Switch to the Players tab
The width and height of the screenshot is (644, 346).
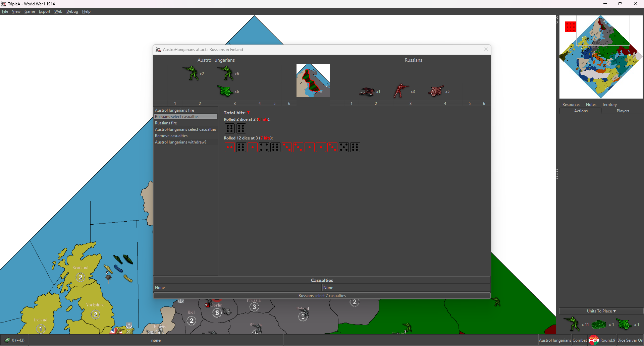(x=623, y=111)
